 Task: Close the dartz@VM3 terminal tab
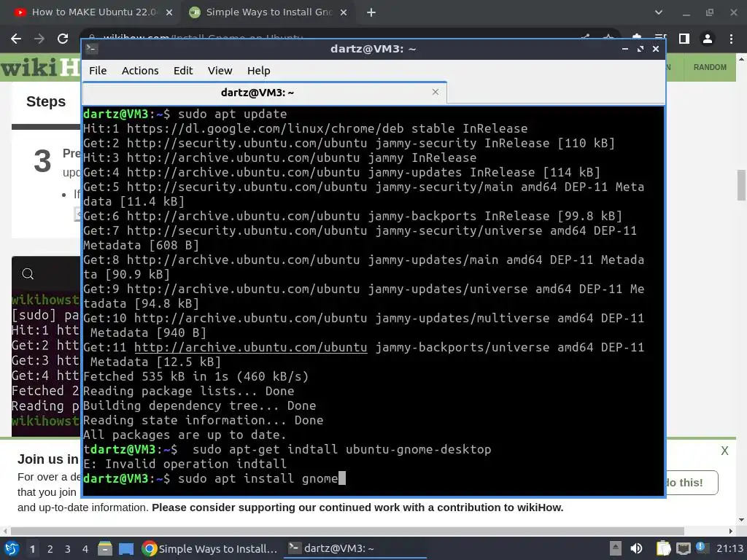click(435, 92)
